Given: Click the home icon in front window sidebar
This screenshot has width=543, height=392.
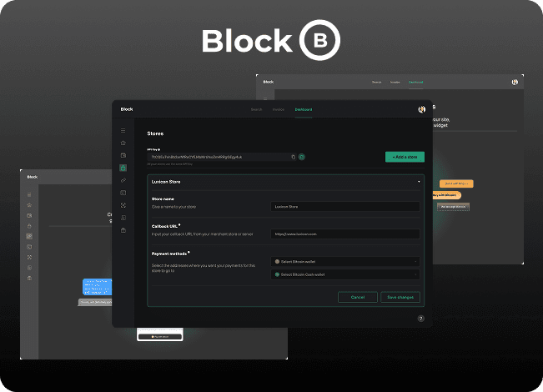Looking at the screenshot, I should point(123,143).
